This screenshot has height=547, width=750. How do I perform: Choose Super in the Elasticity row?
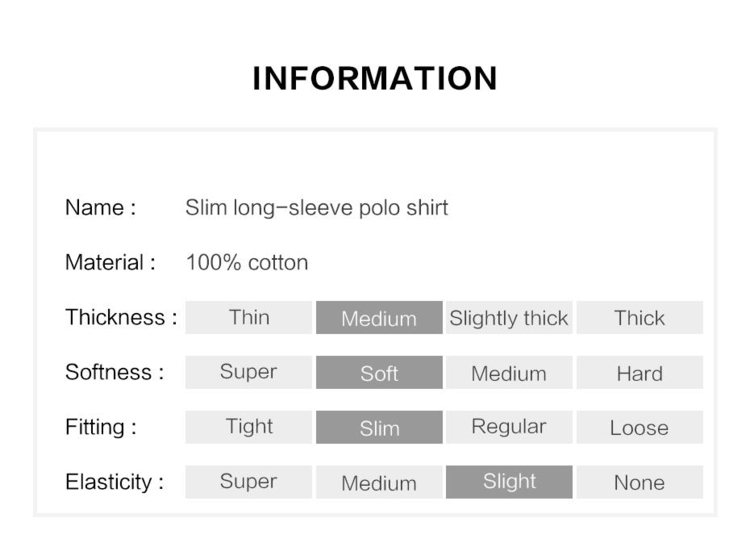(249, 482)
